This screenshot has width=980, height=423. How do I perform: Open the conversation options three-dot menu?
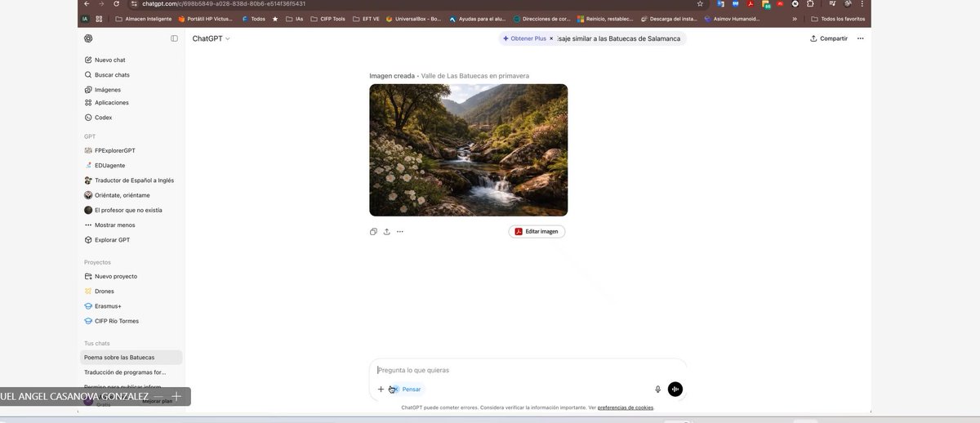tap(860, 38)
